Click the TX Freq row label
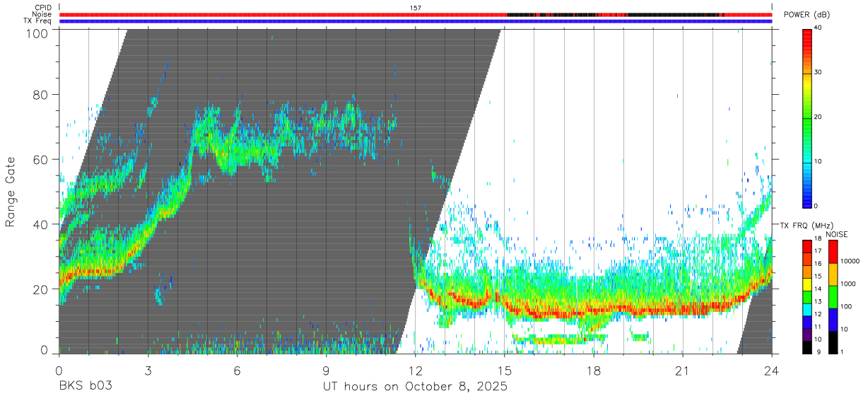This screenshot has height=401, width=868. pos(38,21)
